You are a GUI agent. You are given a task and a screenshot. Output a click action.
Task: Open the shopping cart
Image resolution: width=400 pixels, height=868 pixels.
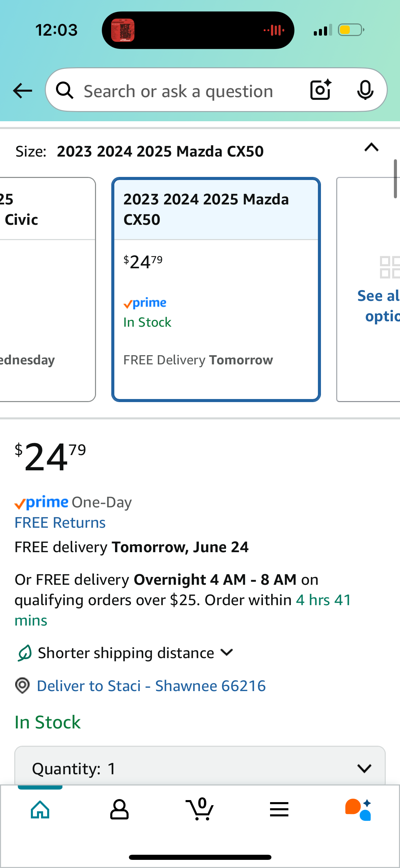click(x=200, y=810)
